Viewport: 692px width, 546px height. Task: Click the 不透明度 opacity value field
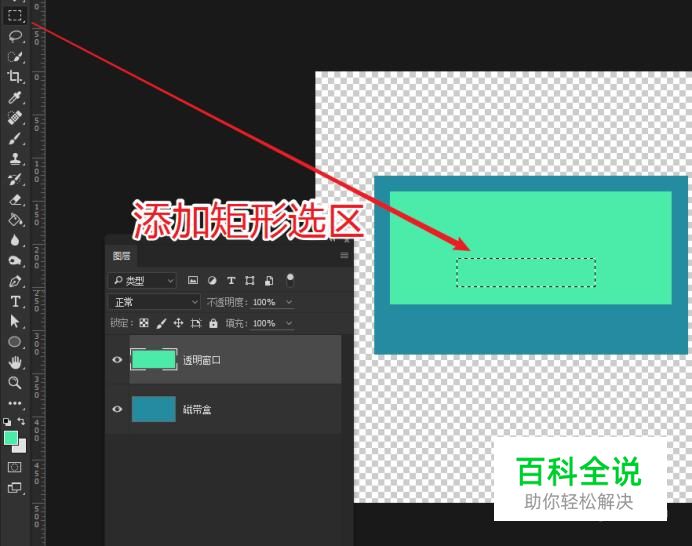coord(265,302)
